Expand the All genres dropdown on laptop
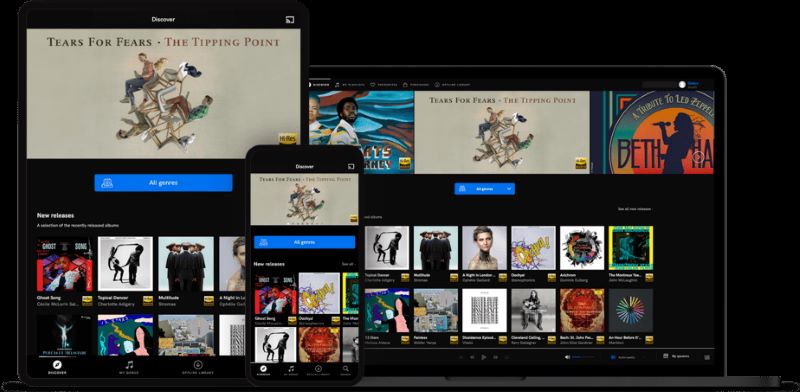This screenshot has height=392, width=800. tap(485, 189)
